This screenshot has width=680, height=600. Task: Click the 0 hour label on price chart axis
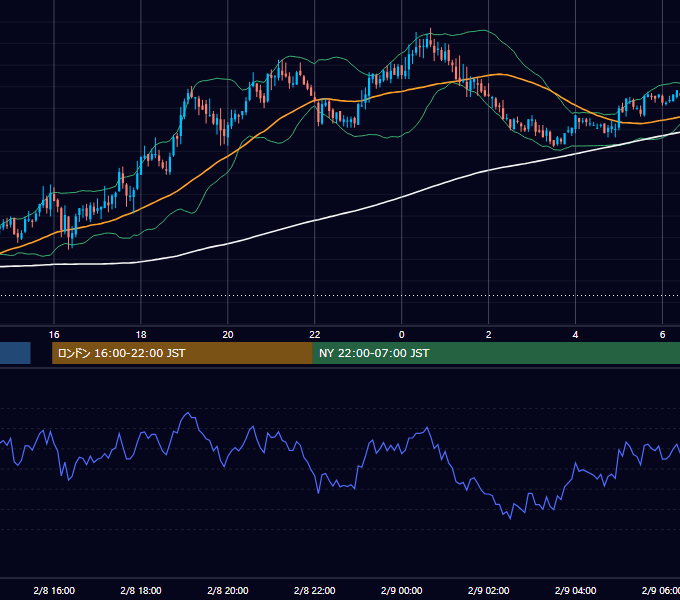(x=402, y=335)
